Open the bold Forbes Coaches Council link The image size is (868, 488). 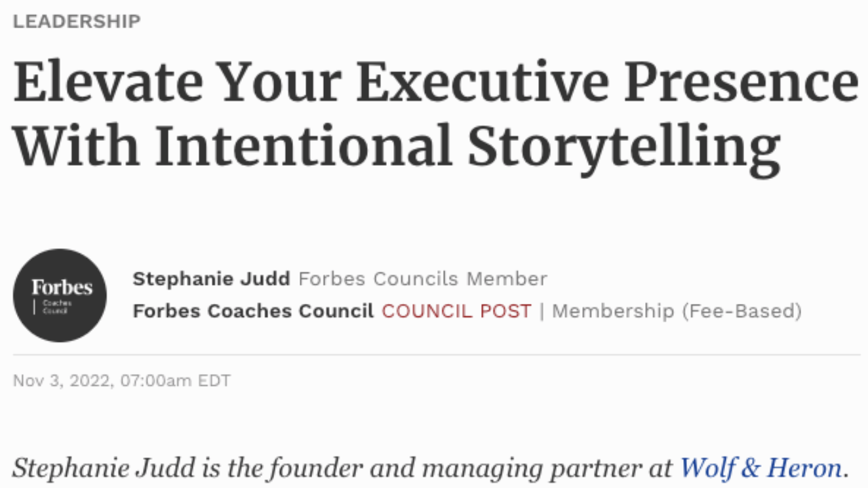click(253, 311)
